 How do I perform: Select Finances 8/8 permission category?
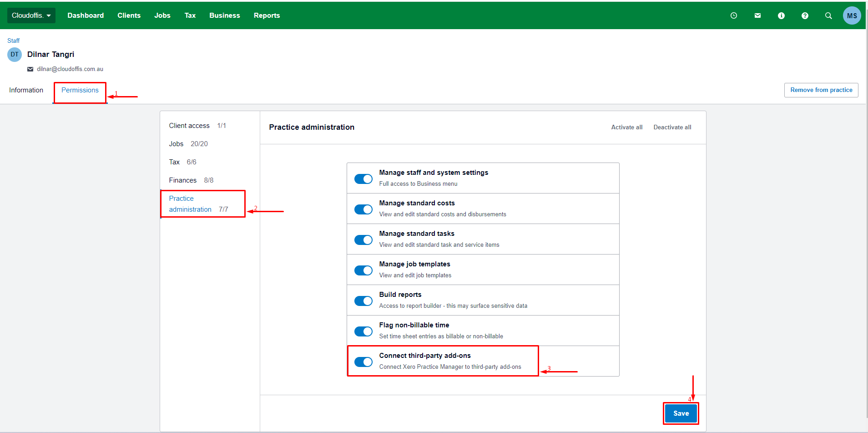pyautogui.click(x=192, y=180)
